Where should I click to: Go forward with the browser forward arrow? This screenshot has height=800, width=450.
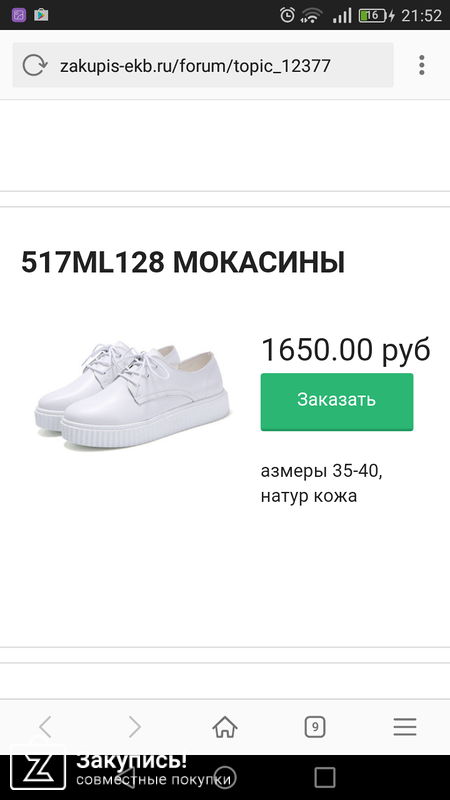[x=135, y=727]
